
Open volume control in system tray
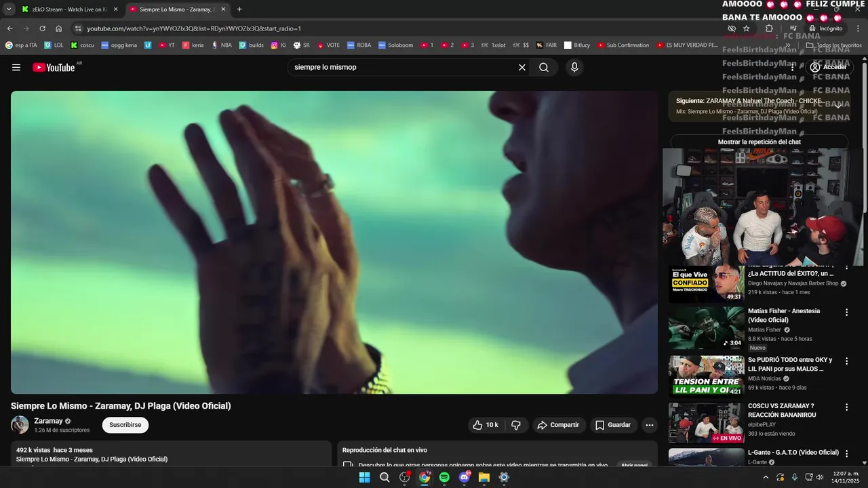click(x=819, y=477)
